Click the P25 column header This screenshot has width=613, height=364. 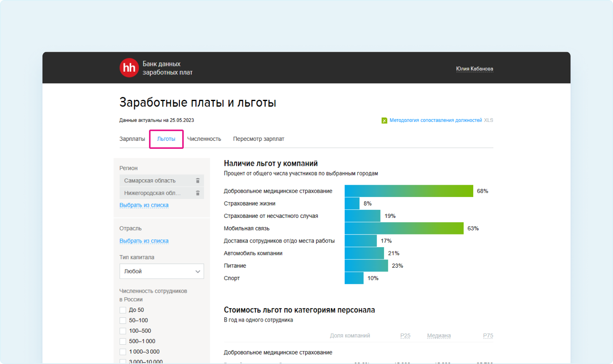tap(405, 335)
